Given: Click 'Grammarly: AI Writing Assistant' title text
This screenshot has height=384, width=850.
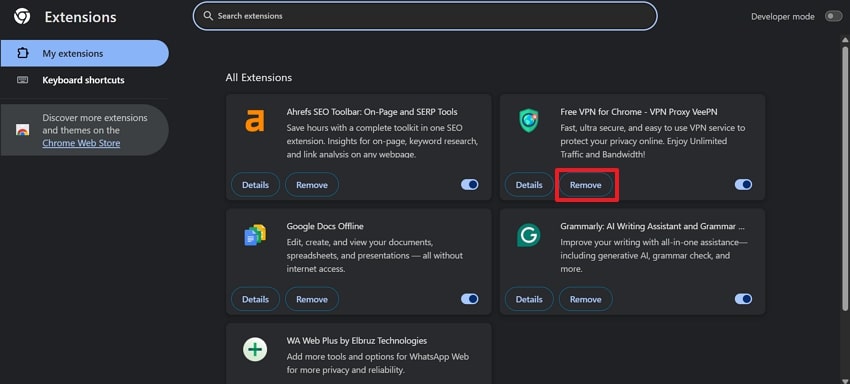Looking at the screenshot, I should pyautogui.click(x=652, y=226).
